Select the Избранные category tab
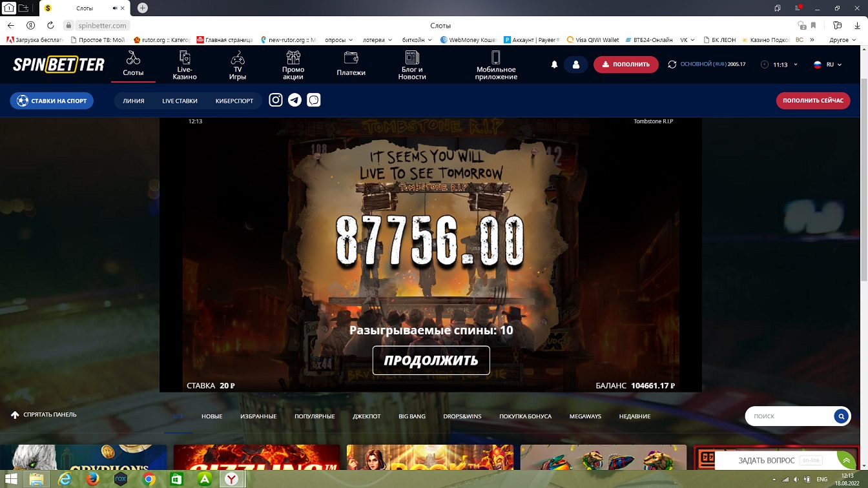Screen dimensions: 868x488 [258, 416]
